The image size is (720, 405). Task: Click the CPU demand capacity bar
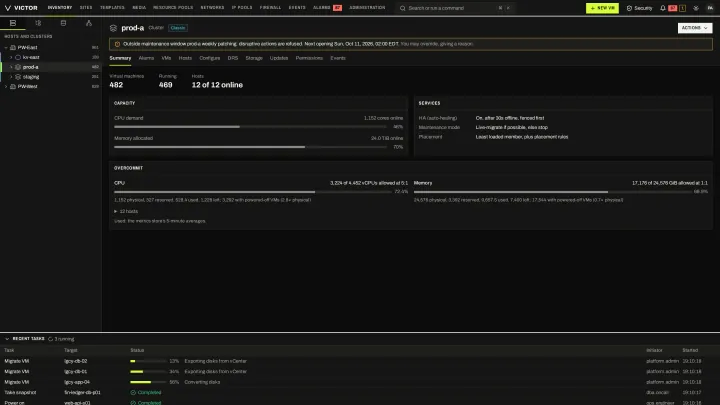tap(250, 127)
